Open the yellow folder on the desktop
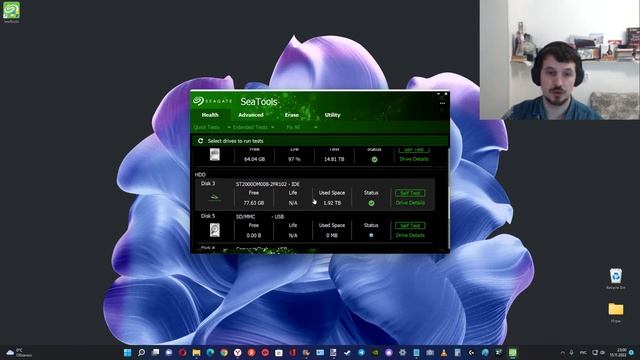 tap(616, 312)
